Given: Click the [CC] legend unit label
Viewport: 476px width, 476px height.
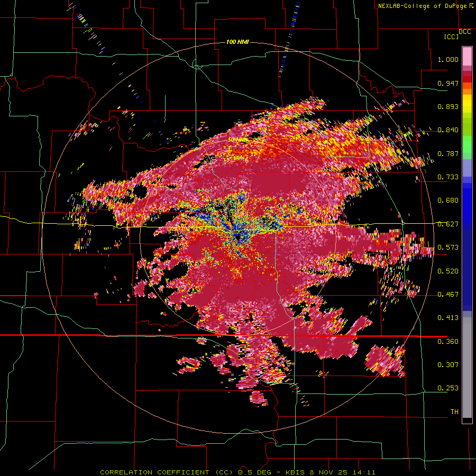Looking at the screenshot, I should [451, 36].
